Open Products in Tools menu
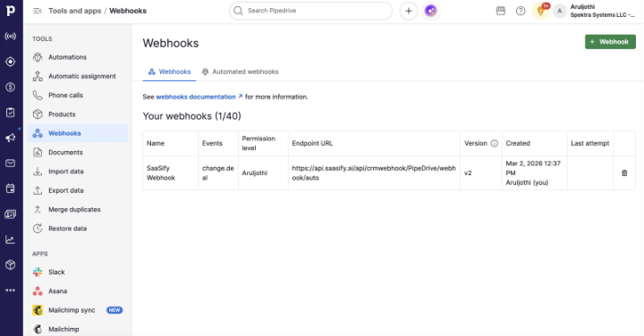The image size is (644, 336). click(x=78, y=114)
